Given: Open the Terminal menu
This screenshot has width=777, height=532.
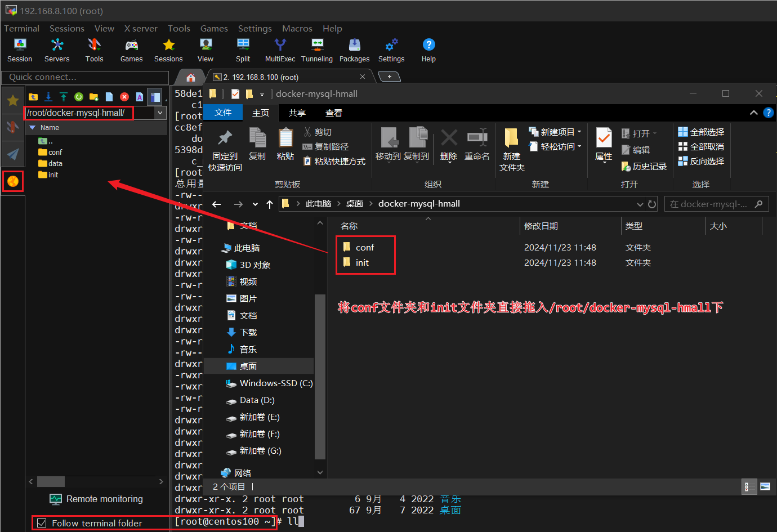Looking at the screenshot, I should [x=22, y=28].
